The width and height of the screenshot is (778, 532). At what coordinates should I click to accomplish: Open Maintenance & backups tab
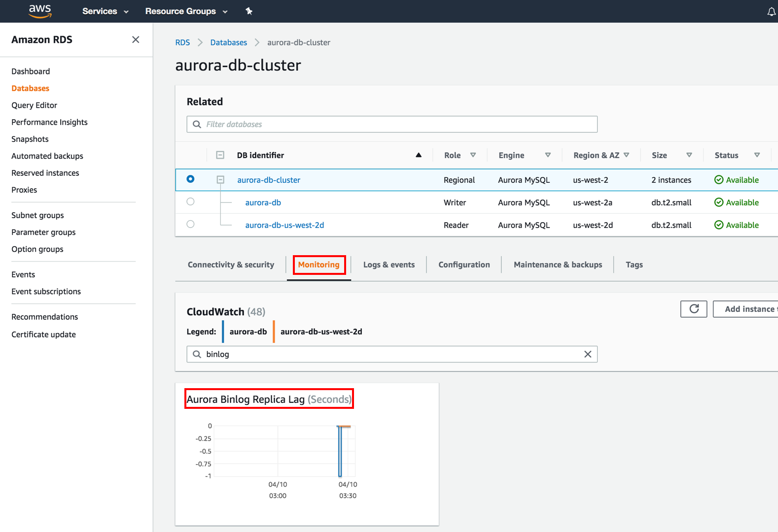pos(558,265)
